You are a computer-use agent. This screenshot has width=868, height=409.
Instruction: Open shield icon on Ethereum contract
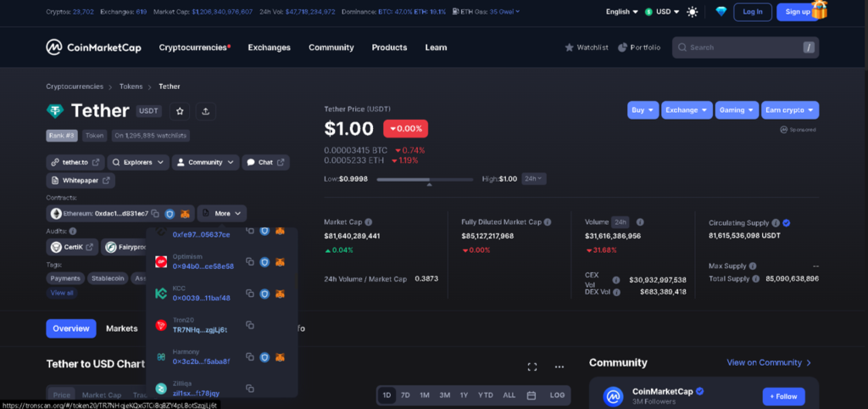pyautogui.click(x=170, y=213)
